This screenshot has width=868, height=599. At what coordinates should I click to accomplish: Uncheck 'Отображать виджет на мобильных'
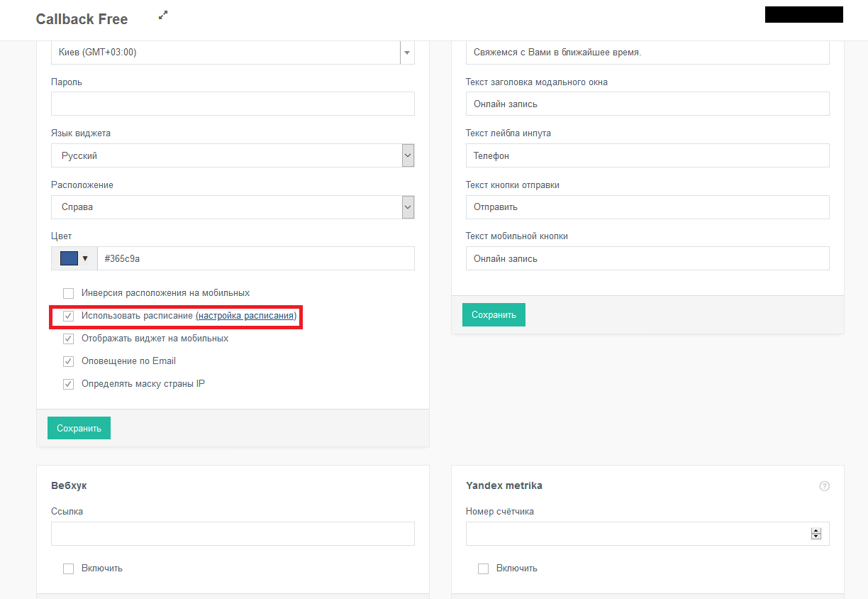[69, 339]
